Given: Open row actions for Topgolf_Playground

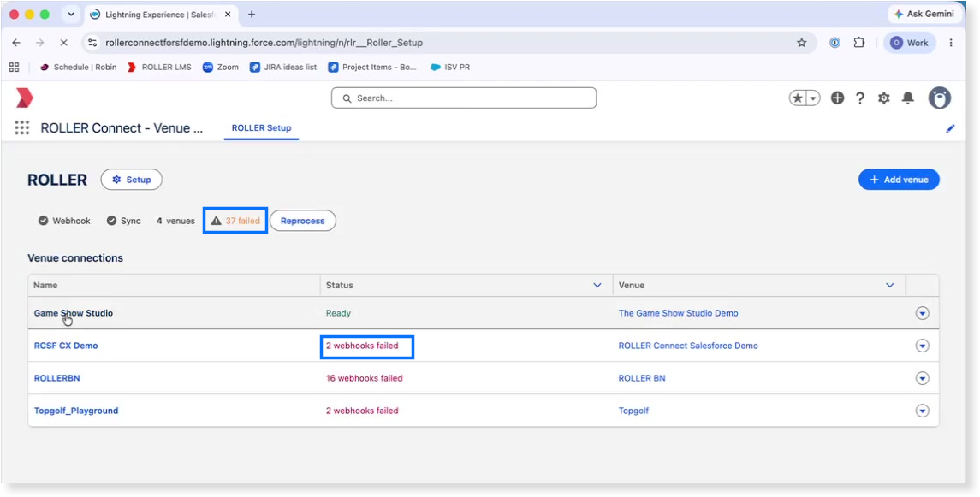Looking at the screenshot, I should coord(922,411).
